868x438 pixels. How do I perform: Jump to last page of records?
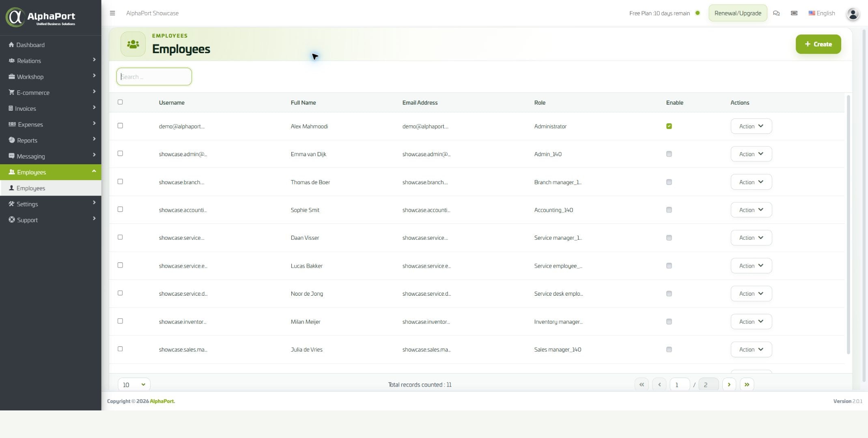(x=747, y=384)
